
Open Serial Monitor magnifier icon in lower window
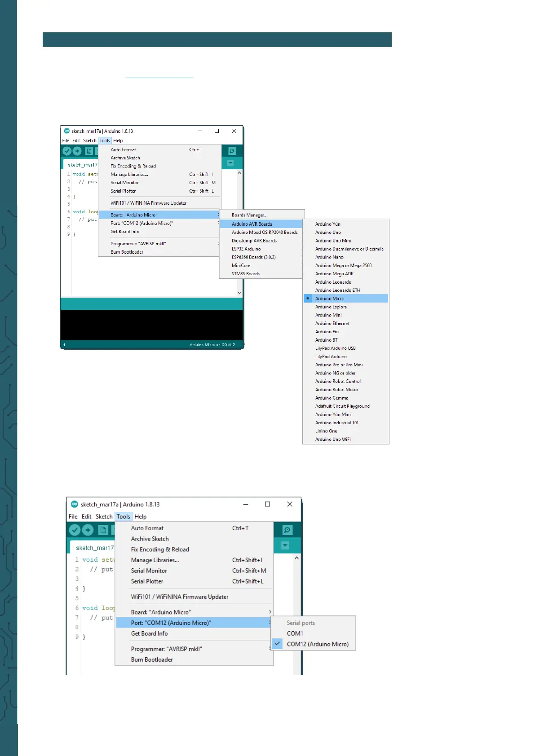tap(287, 530)
